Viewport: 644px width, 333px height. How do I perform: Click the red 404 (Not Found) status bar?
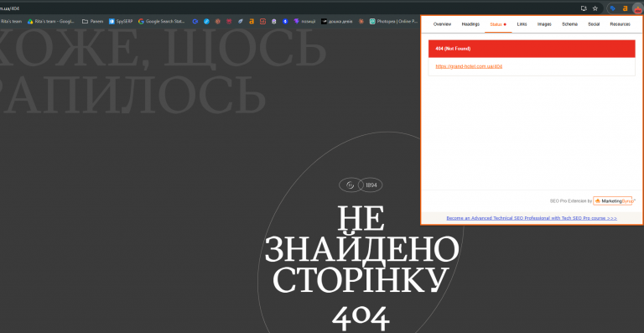coord(532,49)
